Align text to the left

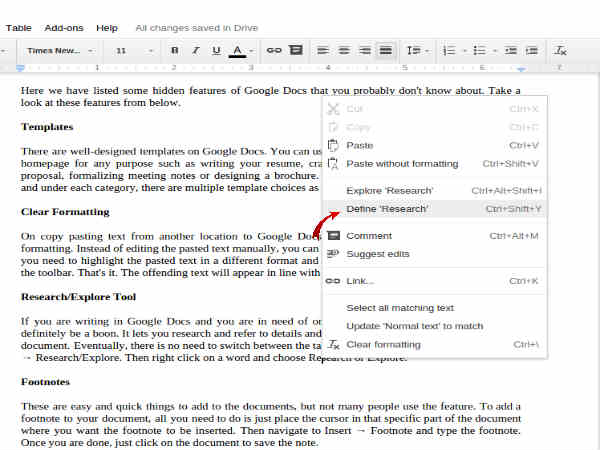coord(322,49)
